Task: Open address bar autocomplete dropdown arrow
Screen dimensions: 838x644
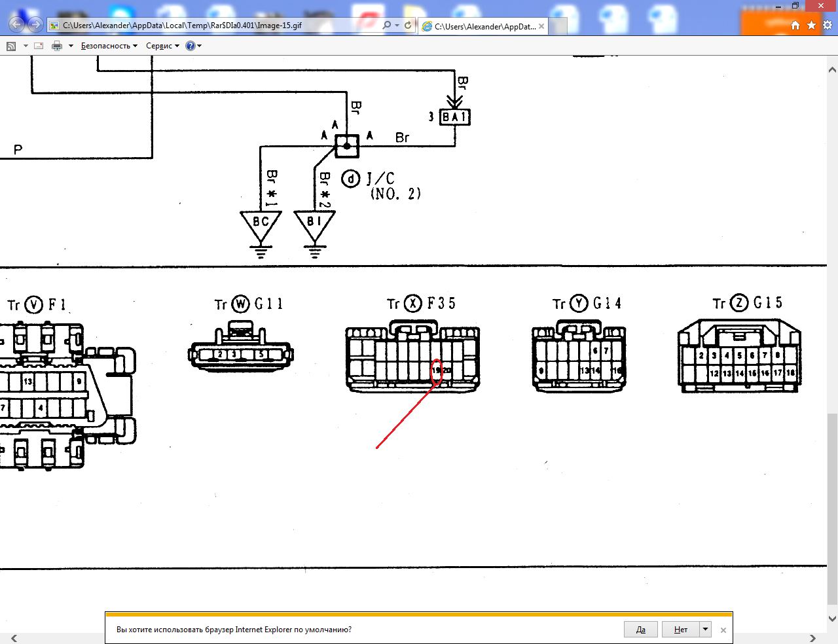Action: pyautogui.click(x=397, y=26)
